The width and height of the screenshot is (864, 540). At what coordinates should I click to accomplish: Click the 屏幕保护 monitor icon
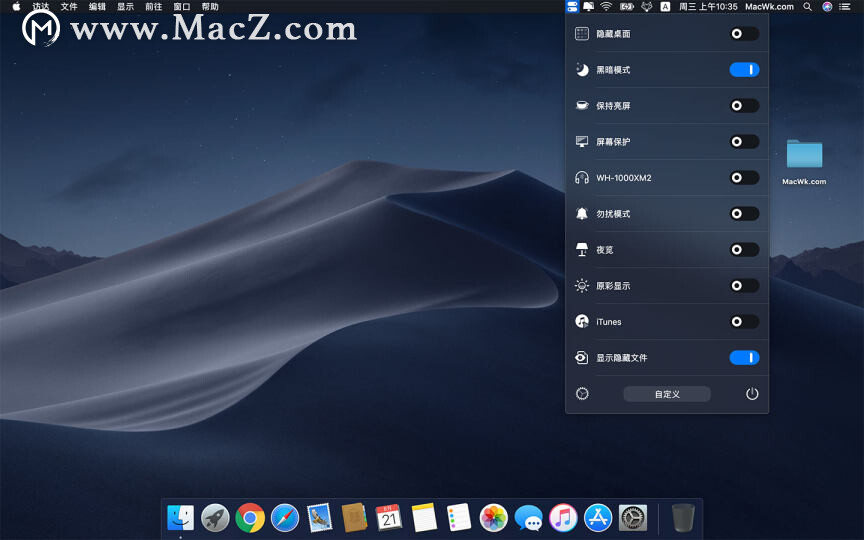[x=582, y=142]
